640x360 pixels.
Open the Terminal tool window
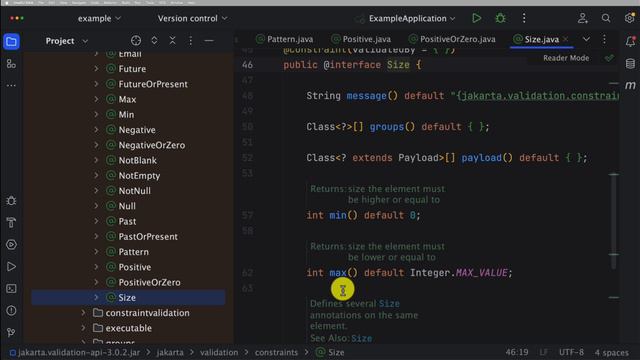pyautogui.click(x=11, y=289)
